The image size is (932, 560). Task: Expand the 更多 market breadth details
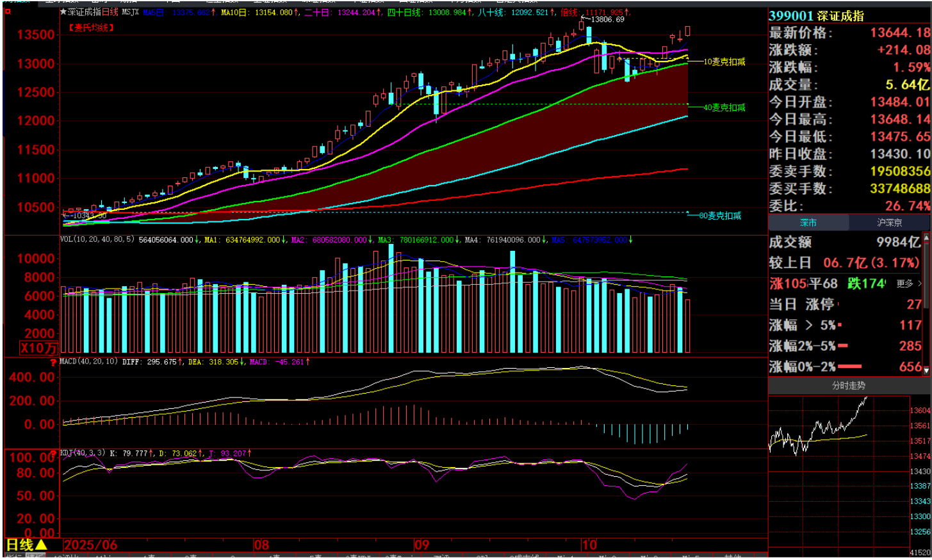coord(908,284)
